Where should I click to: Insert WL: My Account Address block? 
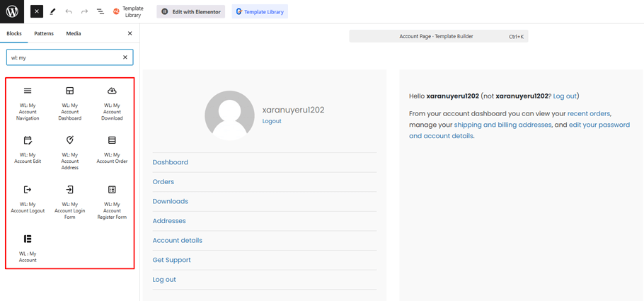70,152
